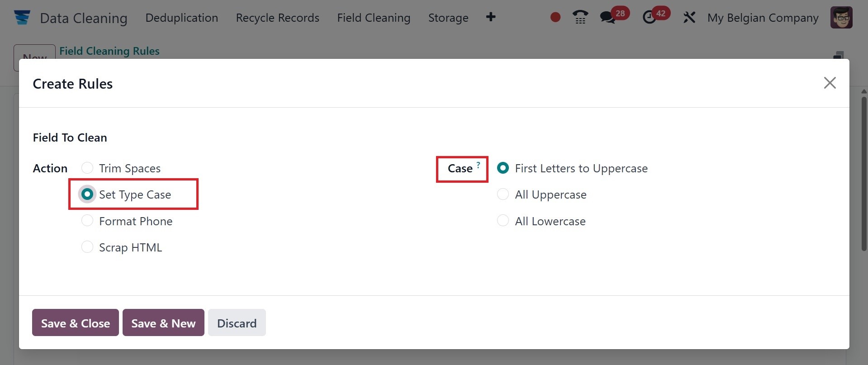Image resolution: width=868 pixels, height=365 pixels.
Task: Open the VoIP phone icon
Action: coord(580,17)
